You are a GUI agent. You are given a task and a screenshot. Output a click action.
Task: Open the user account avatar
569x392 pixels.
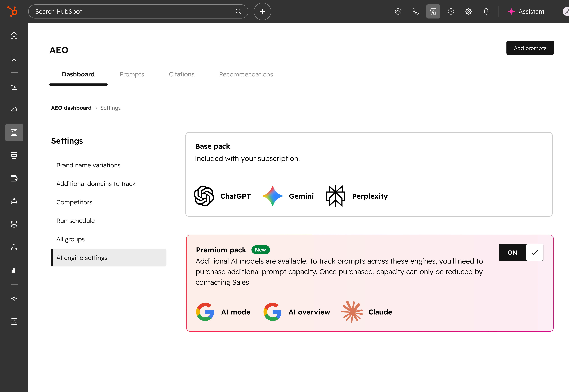(566, 12)
